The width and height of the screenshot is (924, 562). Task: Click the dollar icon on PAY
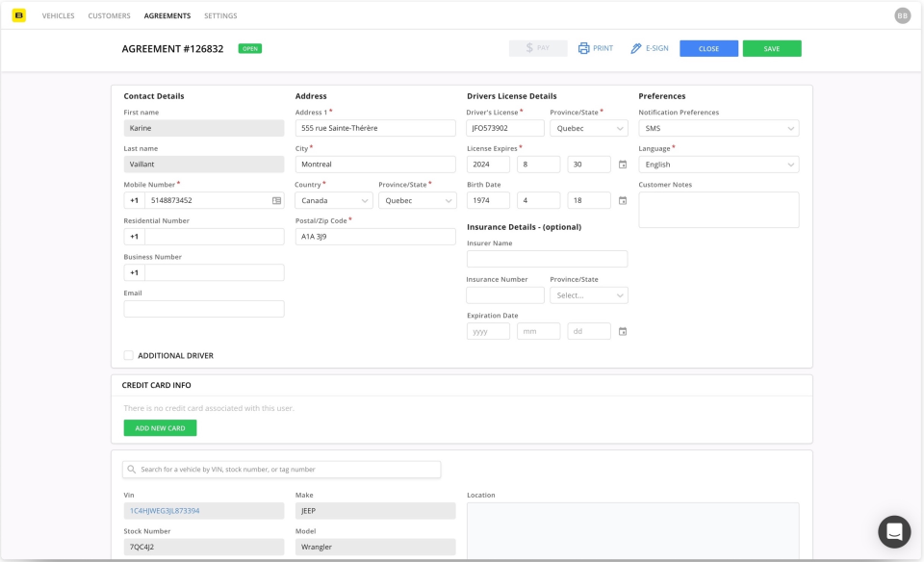tap(529, 48)
